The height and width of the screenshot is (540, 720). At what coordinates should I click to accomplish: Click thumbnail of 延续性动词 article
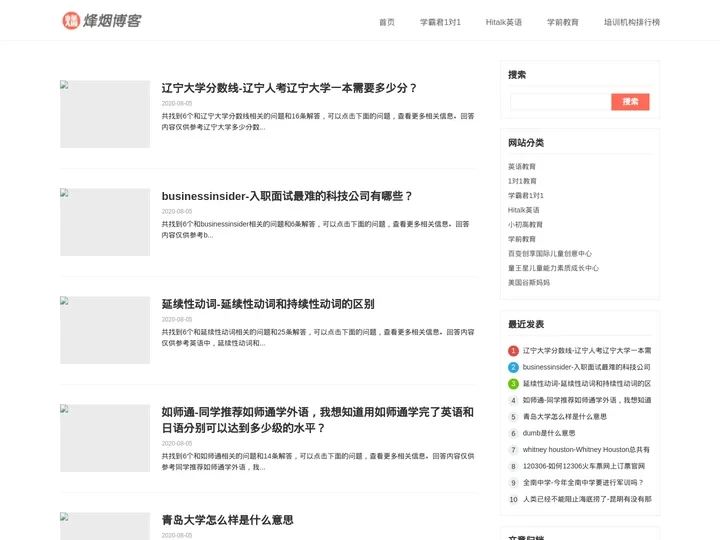point(105,330)
